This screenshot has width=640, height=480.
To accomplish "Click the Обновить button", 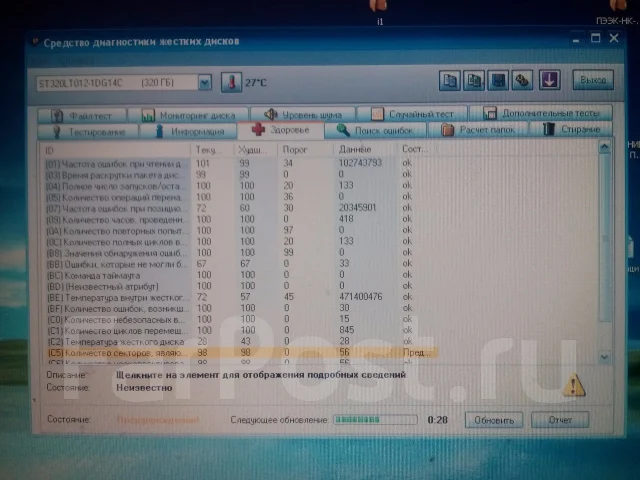I will [494, 420].
